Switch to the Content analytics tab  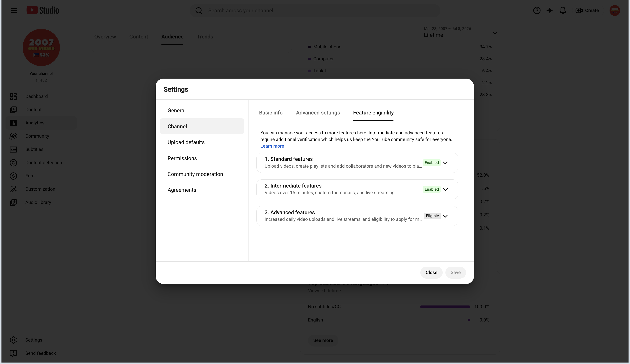point(139,37)
